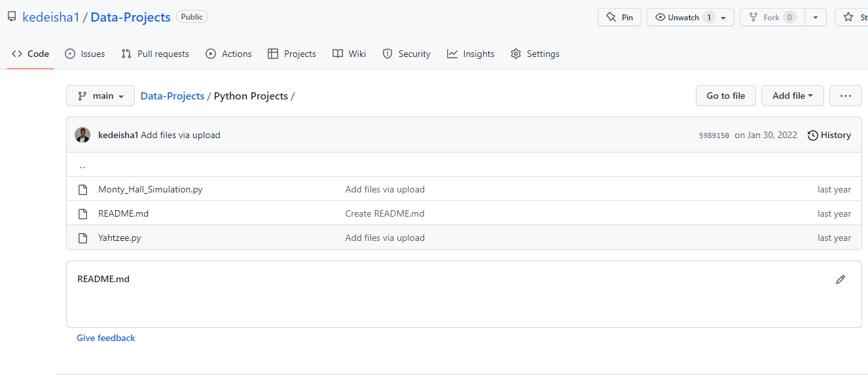Open commit hash 5989150
This screenshot has height=379, width=868.
click(x=714, y=135)
